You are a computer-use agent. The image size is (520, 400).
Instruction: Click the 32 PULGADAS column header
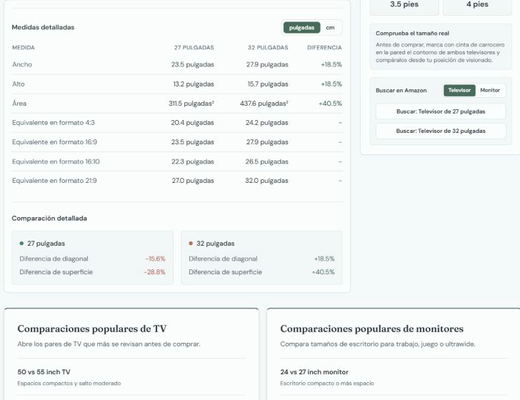(x=268, y=48)
